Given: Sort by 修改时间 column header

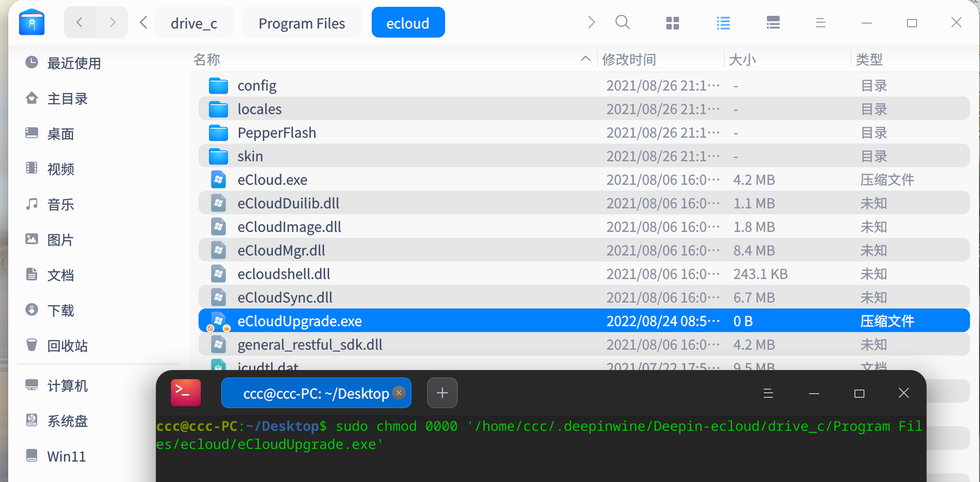Looking at the screenshot, I should click(661, 59).
